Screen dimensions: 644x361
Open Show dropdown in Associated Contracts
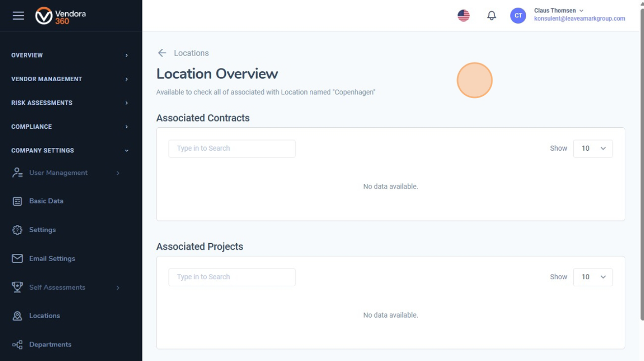coord(592,148)
